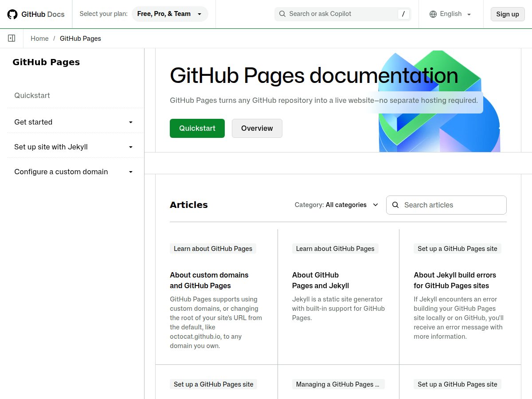Click Learn about GitHub Pages tag on custom domains card
The width and height of the screenshot is (532, 399).
click(213, 249)
